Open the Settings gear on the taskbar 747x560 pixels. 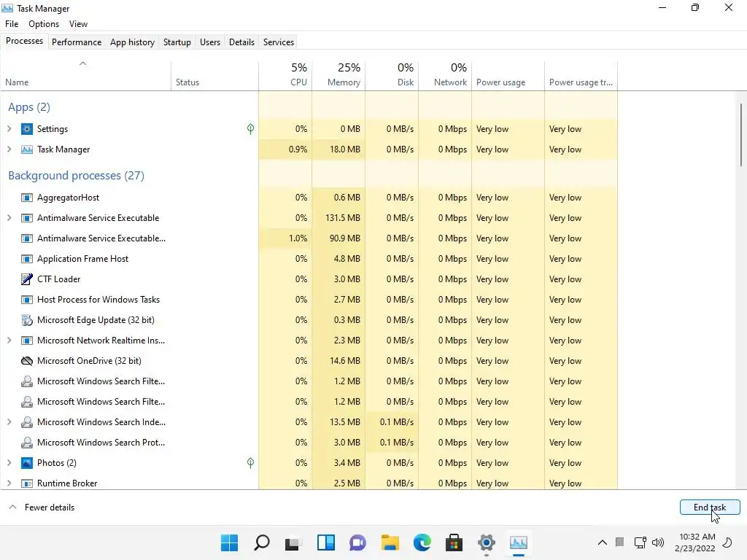[487, 542]
